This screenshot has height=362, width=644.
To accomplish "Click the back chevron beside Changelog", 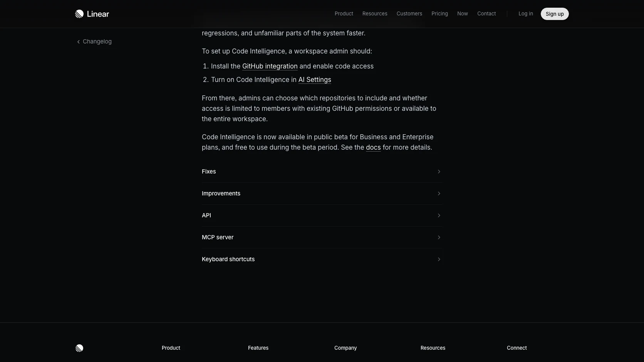I will click(78, 42).
